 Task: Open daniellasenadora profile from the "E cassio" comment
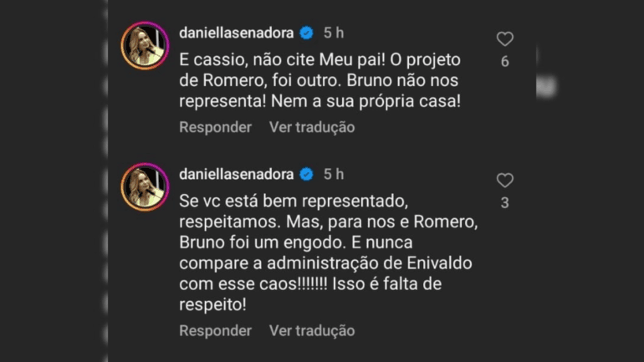236,33
